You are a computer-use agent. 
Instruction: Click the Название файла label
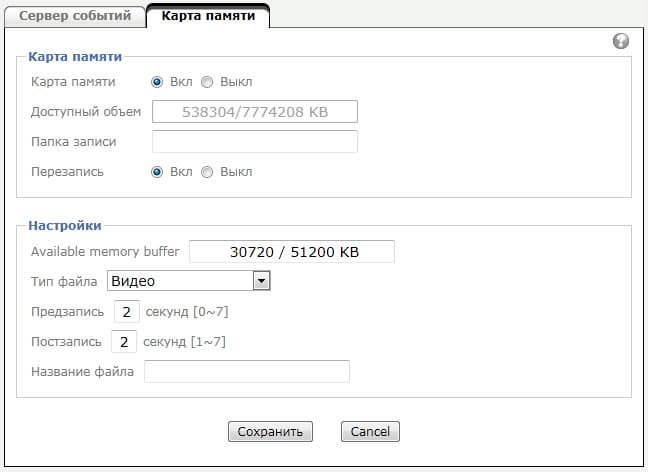coord(83,372)
